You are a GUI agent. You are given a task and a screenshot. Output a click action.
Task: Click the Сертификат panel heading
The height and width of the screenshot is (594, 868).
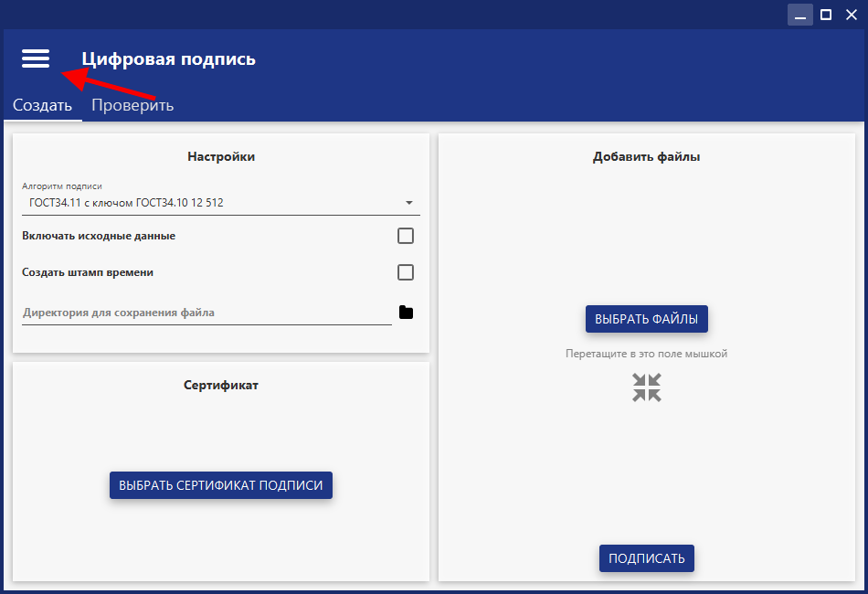tap(221, 385)
